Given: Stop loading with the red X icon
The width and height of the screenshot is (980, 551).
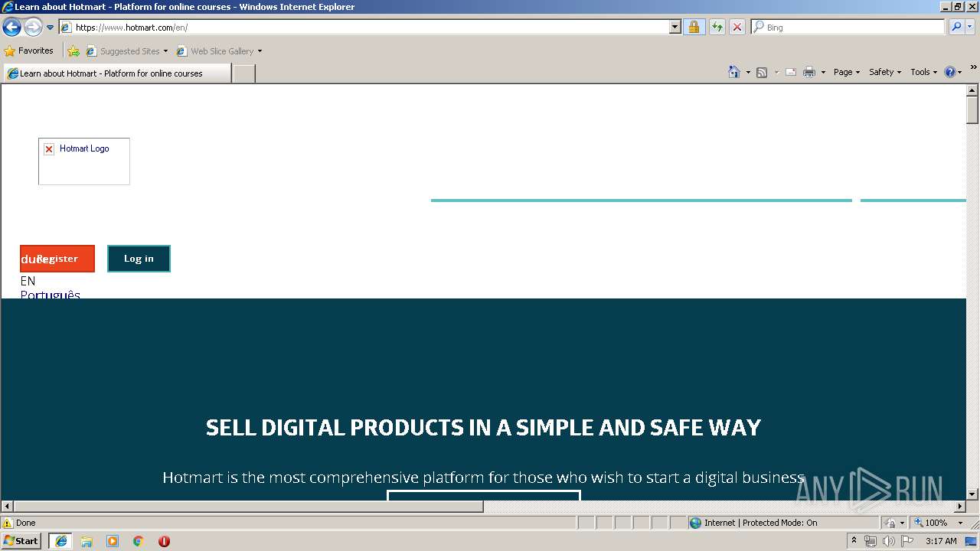Looking at the screenshot, I should 737,28.
